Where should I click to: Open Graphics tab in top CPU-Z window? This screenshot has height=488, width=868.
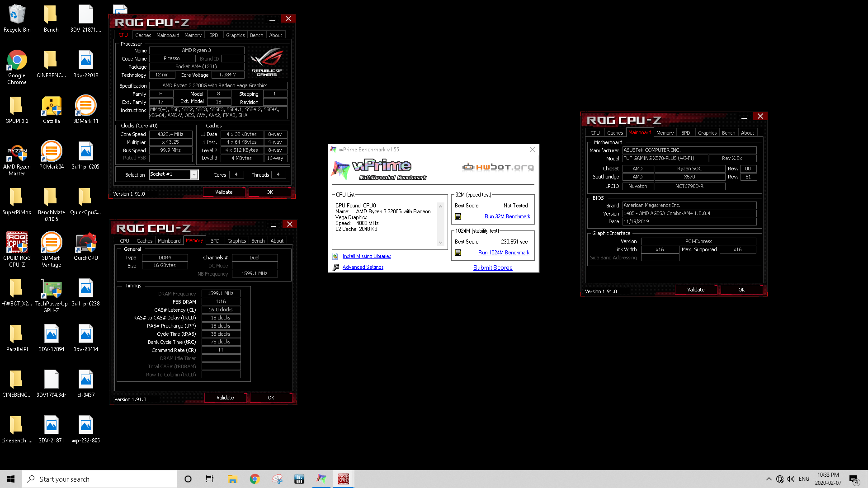click(236, 35)
